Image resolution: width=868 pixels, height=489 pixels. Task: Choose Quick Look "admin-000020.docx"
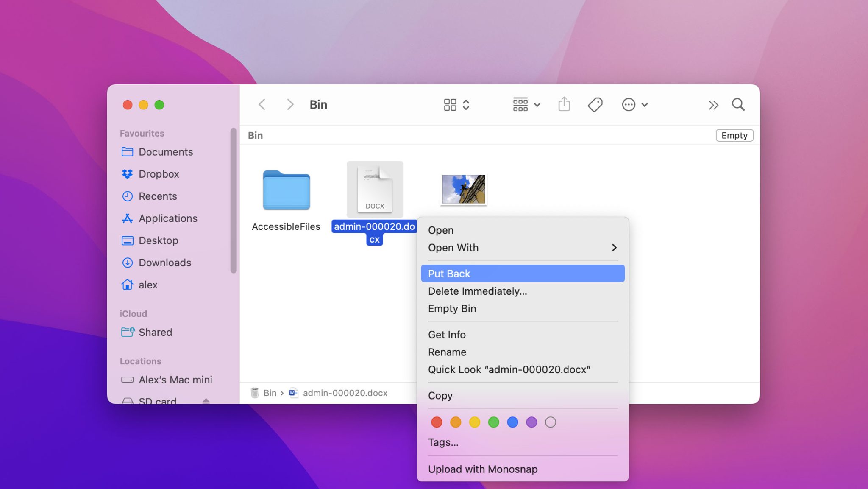[523, 369]
